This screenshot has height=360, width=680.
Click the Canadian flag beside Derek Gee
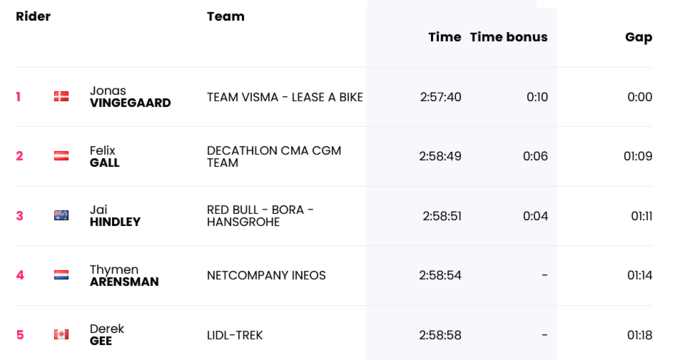(61, 334)
